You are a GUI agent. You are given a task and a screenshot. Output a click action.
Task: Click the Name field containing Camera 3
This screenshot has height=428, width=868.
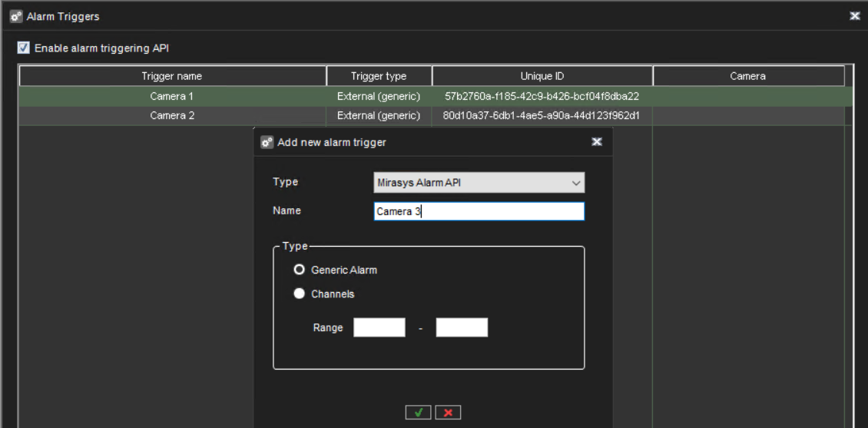[479, 211]
